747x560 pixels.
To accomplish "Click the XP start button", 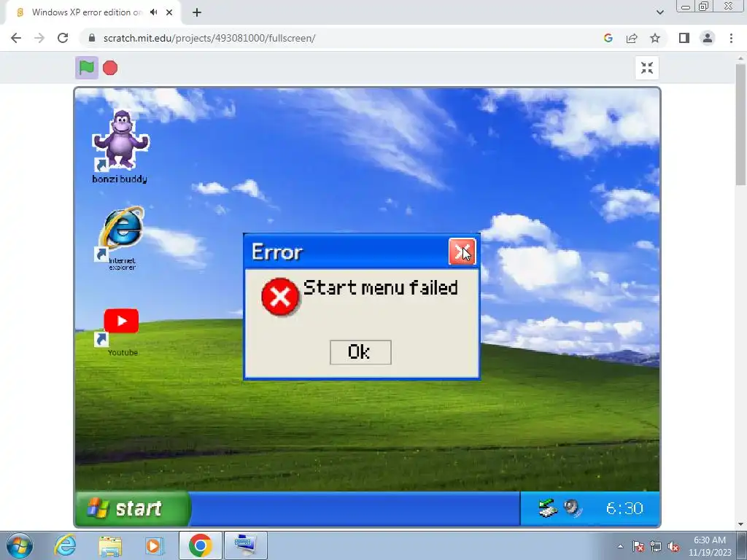I will point(133,508).
